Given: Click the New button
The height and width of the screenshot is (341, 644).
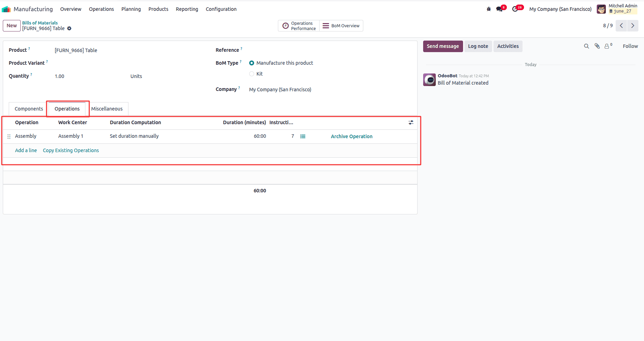Looking at the screenshot, I should 12,26.
